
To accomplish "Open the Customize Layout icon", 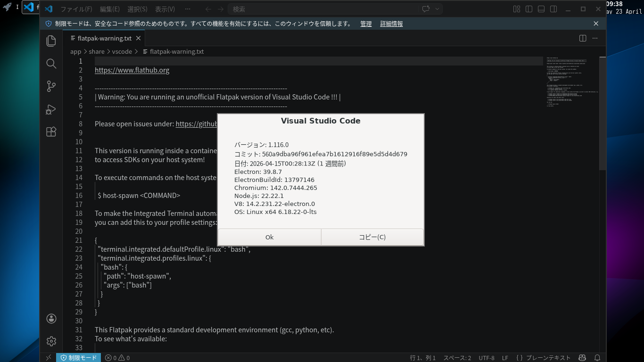I will (x=517, y=9).
